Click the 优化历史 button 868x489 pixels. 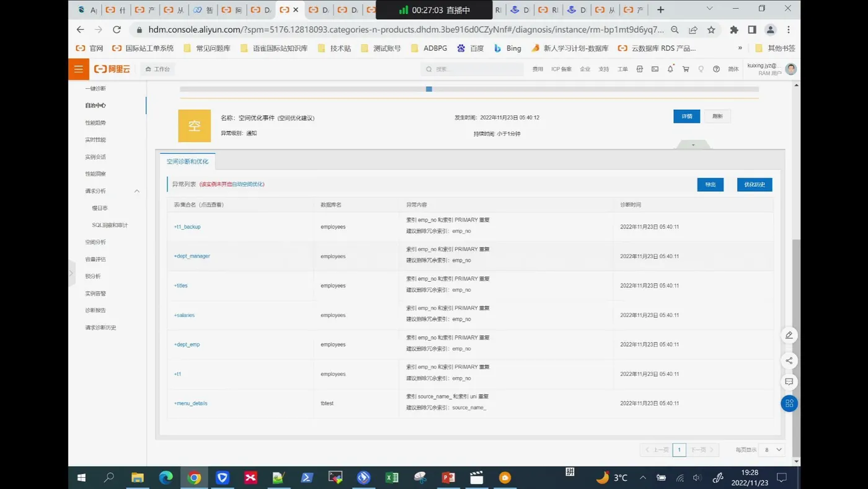(755, 184)
